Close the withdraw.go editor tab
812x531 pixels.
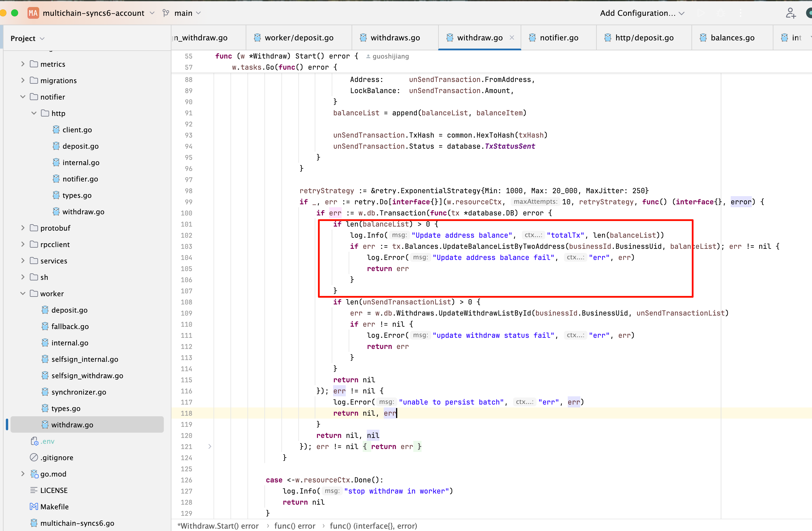coord(512,37)
